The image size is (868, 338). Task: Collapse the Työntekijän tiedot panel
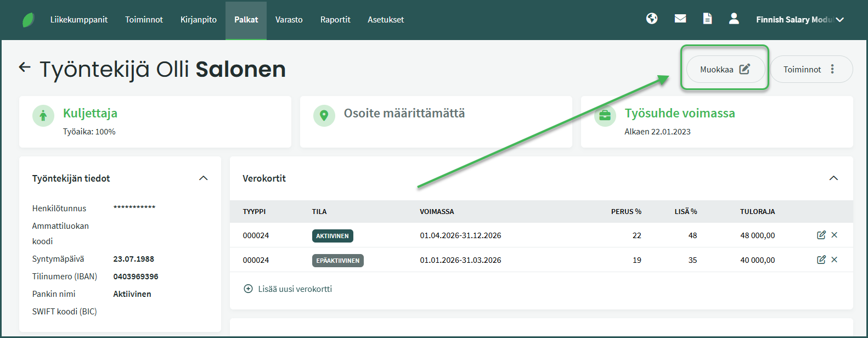(204, 178)
